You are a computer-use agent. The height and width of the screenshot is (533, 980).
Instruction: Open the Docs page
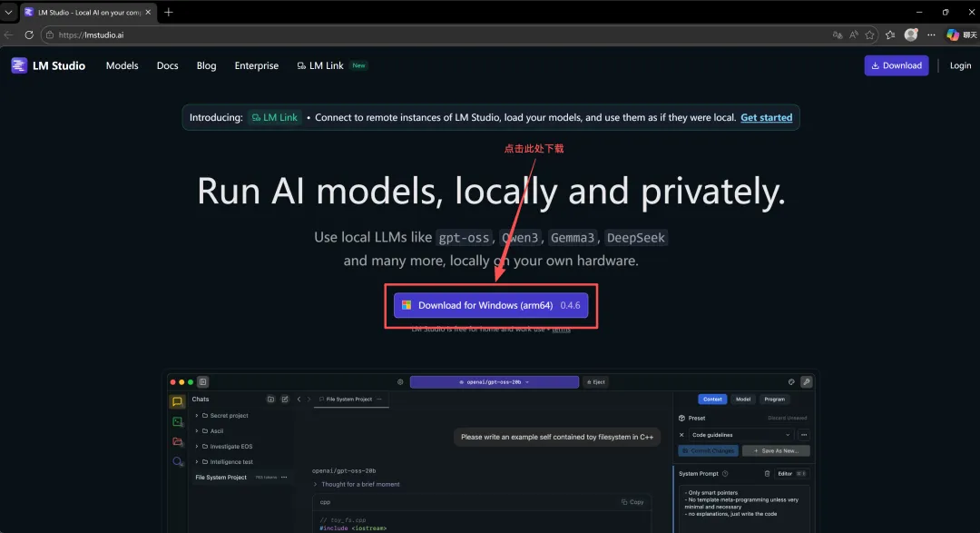(x=168, y=65)
